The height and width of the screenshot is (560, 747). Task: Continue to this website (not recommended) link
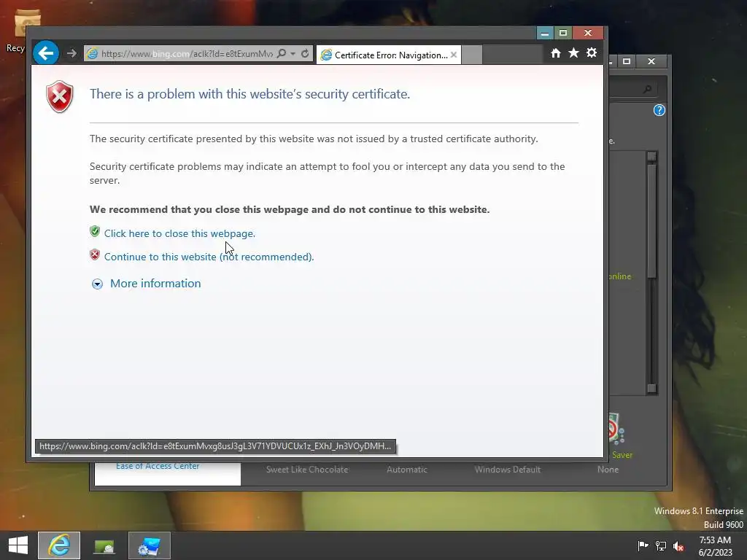[209, 257]
